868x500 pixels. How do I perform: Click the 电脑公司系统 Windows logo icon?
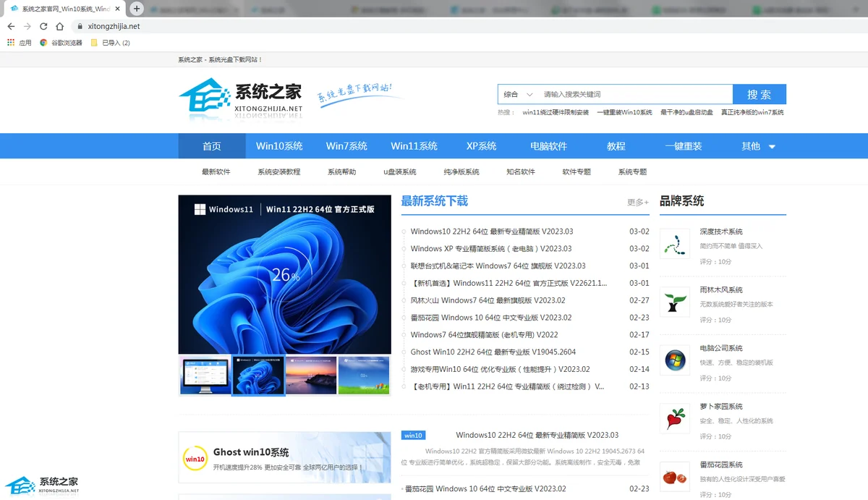[675, 360]
